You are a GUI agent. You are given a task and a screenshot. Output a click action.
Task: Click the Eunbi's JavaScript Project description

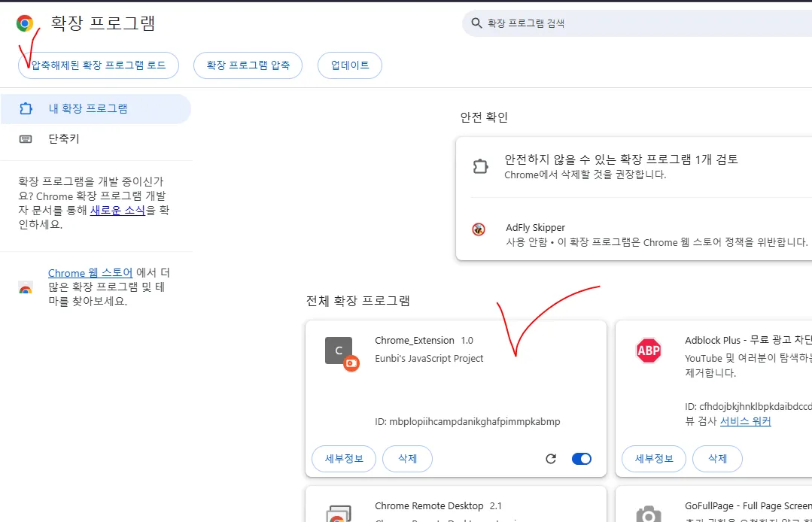[x=429, y=359]
